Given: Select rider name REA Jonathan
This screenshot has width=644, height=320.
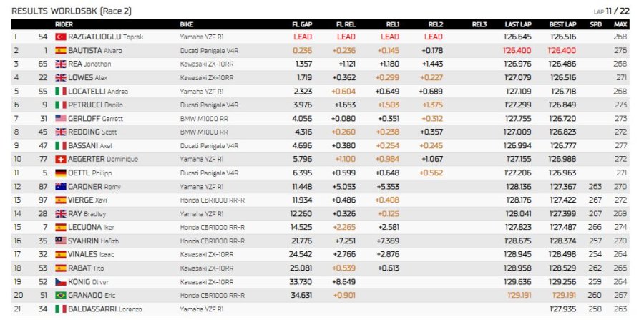Looking at the screenshot, I should tap(89, 64).
